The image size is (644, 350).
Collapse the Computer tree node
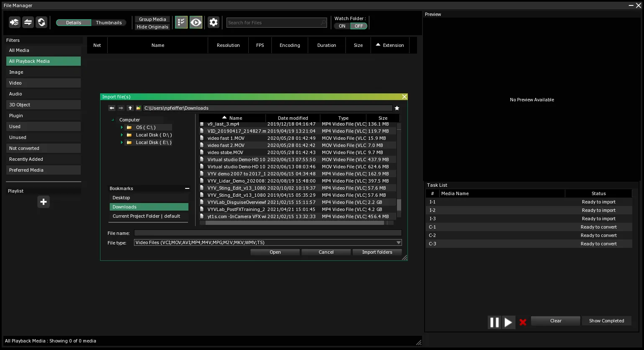[113, 120]
